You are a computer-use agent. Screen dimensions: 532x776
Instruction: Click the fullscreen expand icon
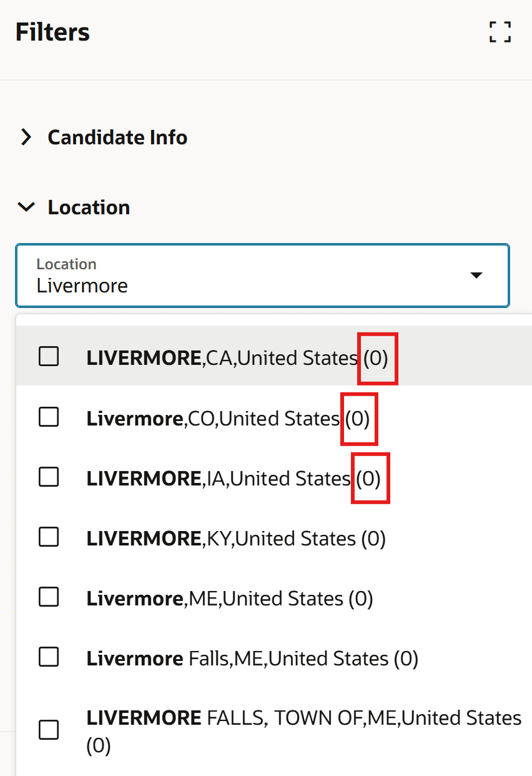(500, 32)
